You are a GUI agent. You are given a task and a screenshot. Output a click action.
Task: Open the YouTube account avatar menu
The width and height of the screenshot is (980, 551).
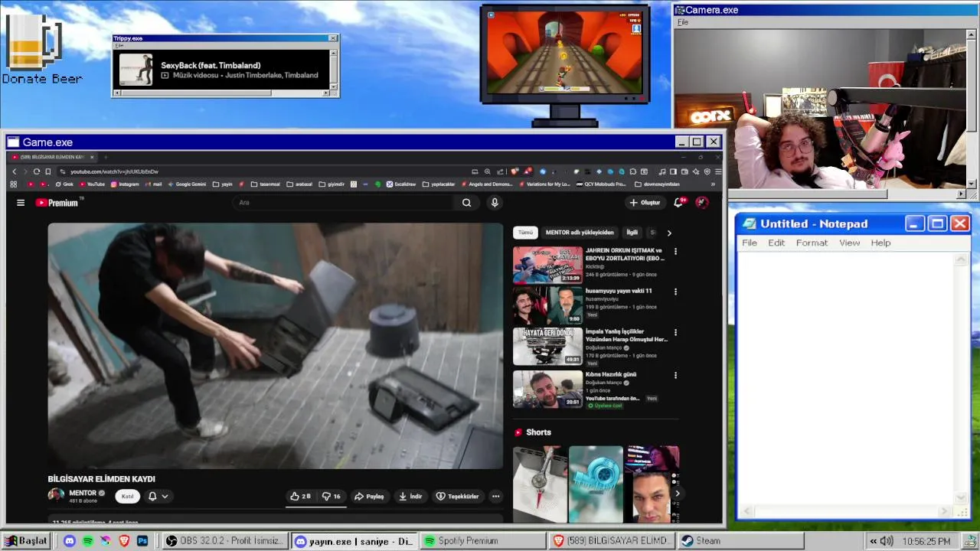click(x=702, y=203)
